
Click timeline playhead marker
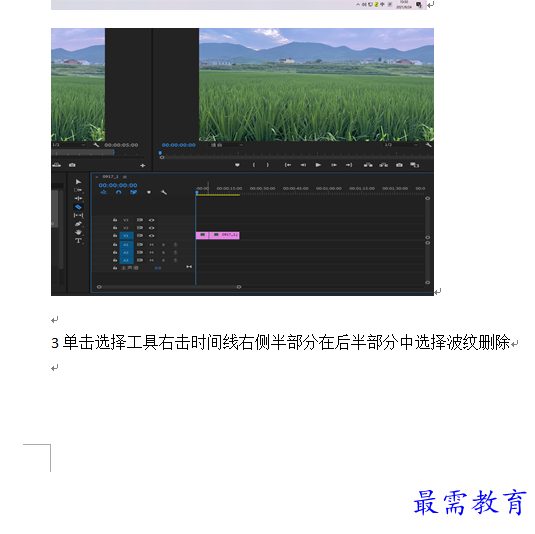click(x=197, y=193)
